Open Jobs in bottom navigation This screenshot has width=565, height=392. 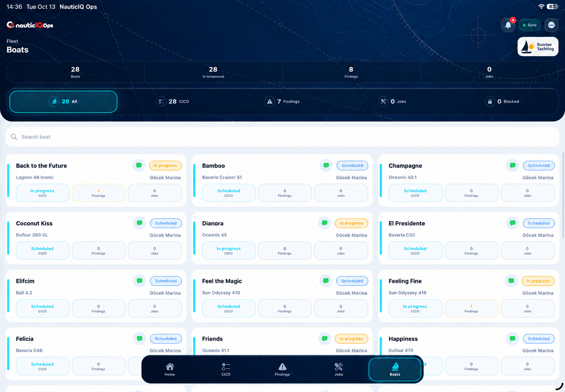click(339, 369)
